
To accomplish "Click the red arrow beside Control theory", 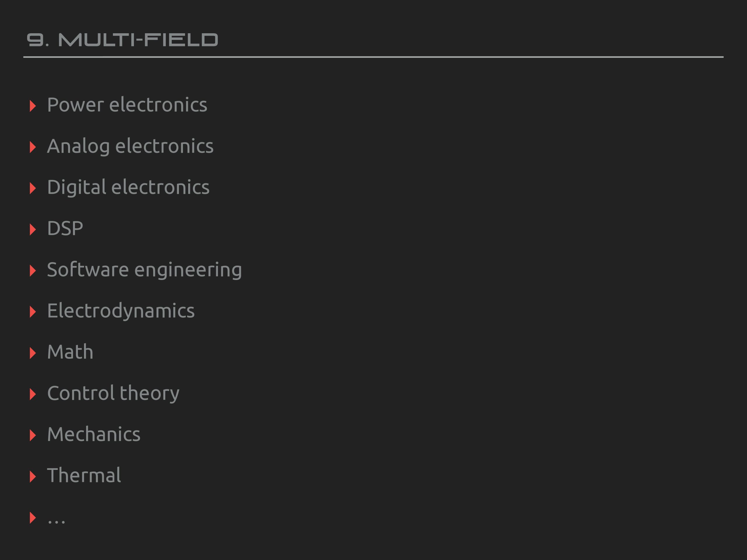I will 33,394.
